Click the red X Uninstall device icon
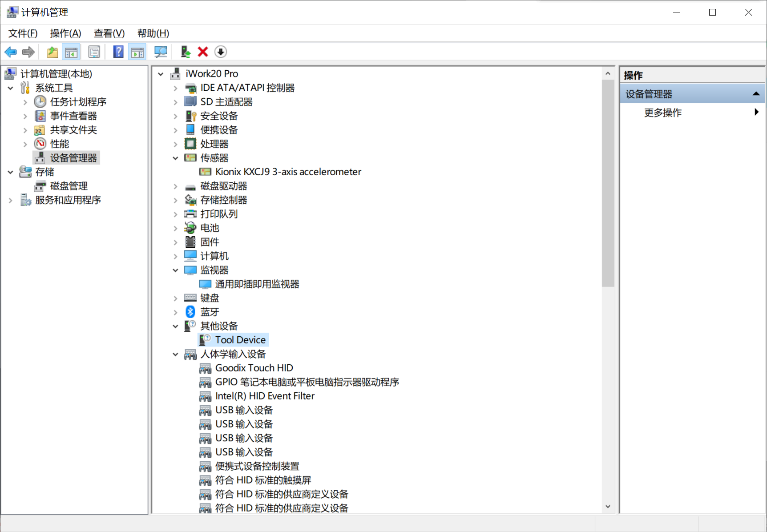The image size is (767, 532). click(203, 52)
